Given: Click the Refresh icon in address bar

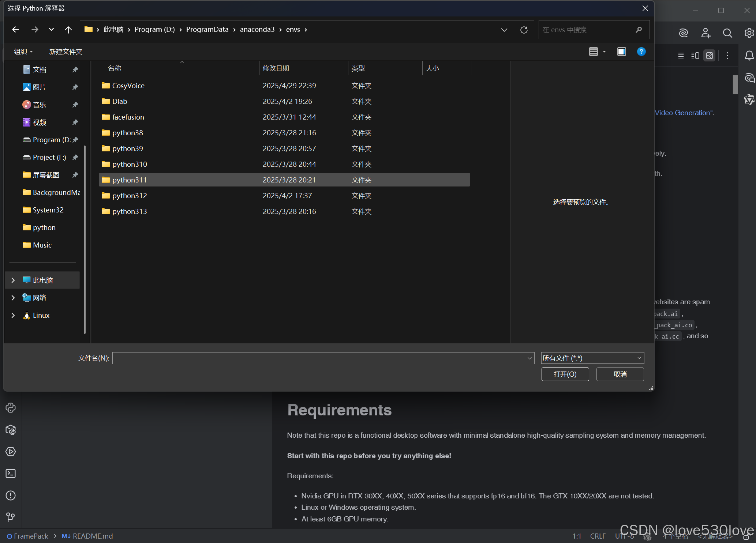Looking at the screenshot, I should [524, 30].
